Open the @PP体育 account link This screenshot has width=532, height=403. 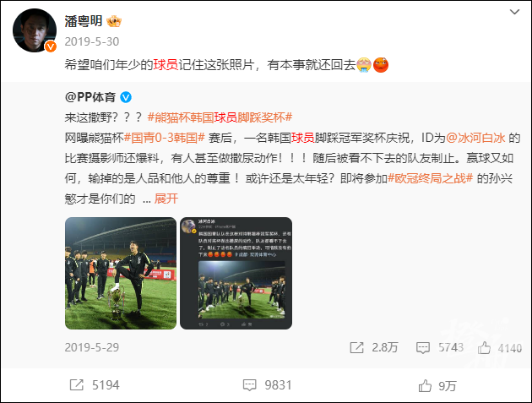(90, 97)
